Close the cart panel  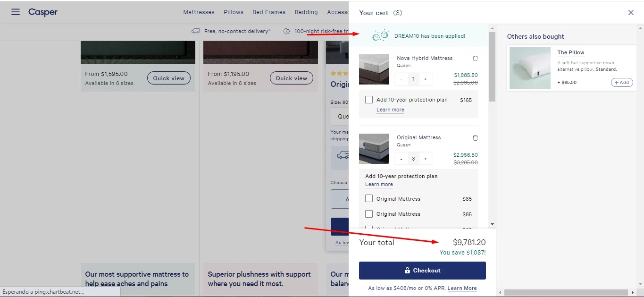[631, 13]
